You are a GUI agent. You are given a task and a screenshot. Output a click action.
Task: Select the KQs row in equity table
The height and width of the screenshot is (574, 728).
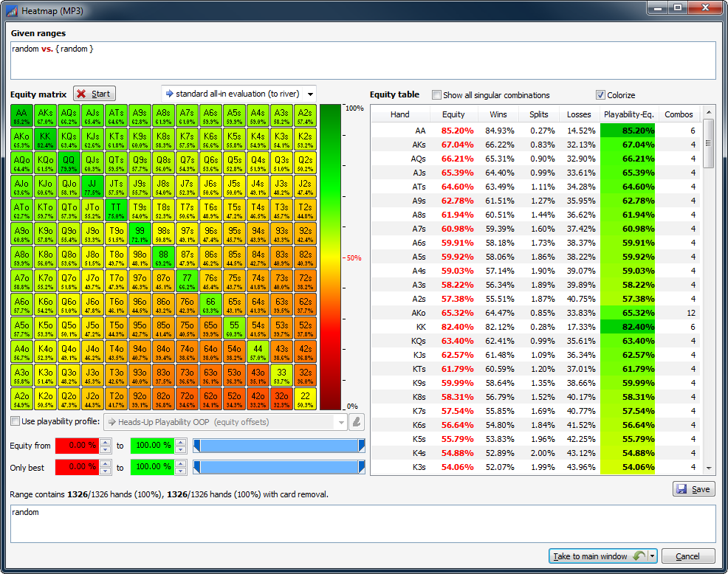536,341
